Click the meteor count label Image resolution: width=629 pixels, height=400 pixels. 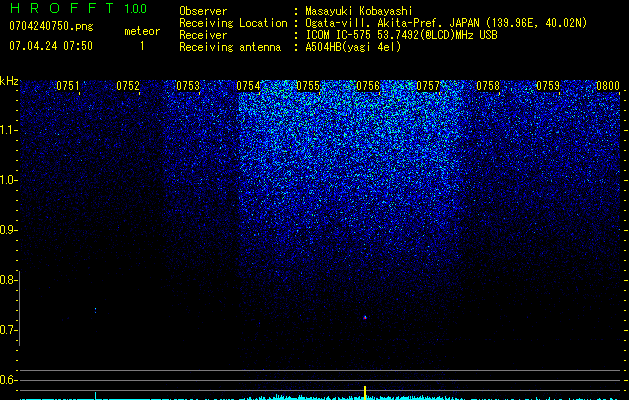(x=142, y=31)
